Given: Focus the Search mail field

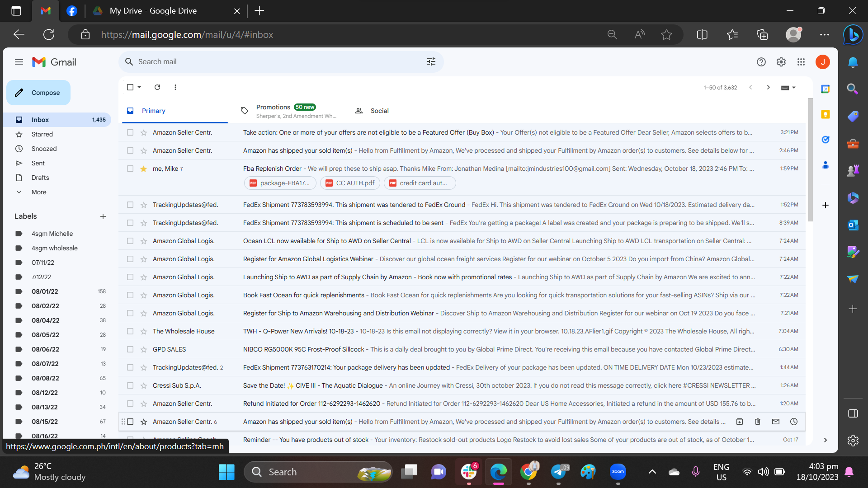Looking at the screenshot, I should (280, 62).
